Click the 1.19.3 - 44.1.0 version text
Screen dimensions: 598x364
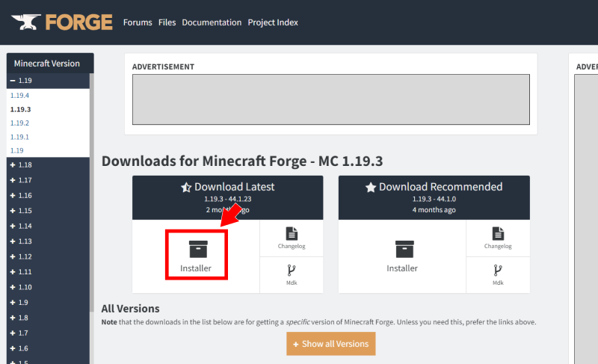point(434,199)
